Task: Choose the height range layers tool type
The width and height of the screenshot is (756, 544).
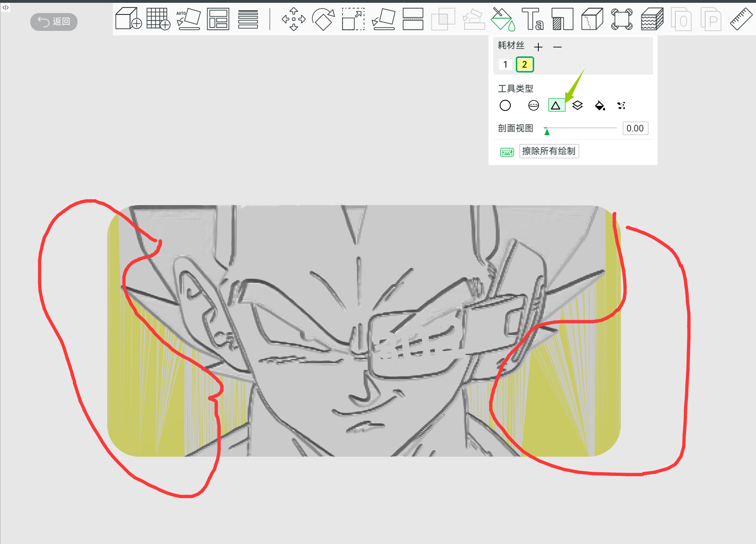Action: tap(577, 106)
